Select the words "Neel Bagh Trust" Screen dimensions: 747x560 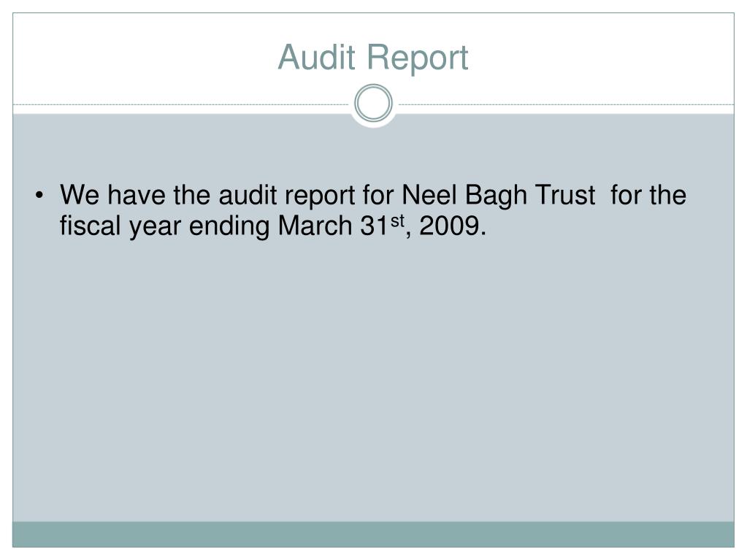point(498,196)
